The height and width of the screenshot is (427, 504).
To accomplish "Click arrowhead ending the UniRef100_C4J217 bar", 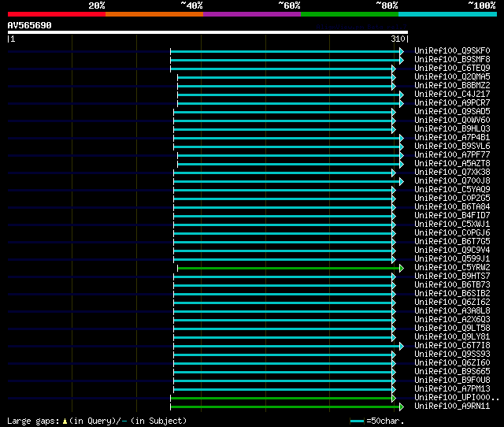I will (x=402, y=95).
